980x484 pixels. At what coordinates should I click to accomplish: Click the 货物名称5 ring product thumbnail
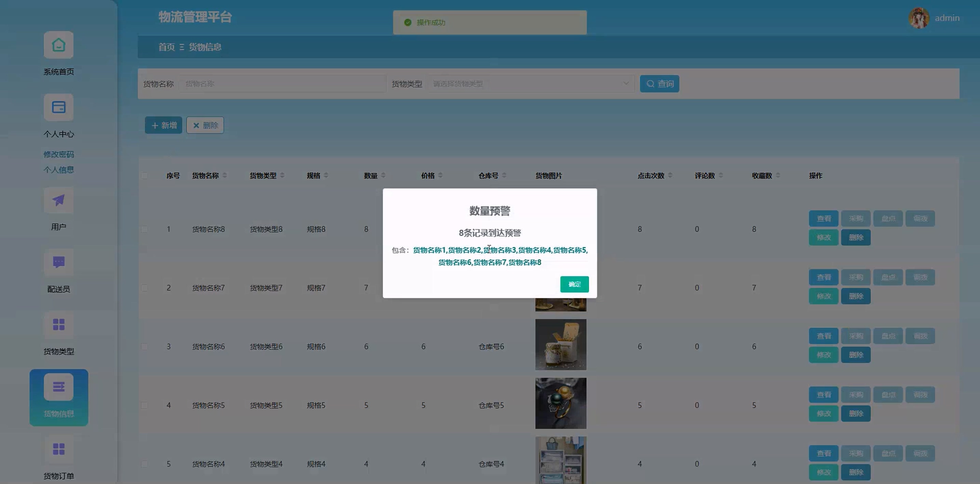[x=560, y=403]
